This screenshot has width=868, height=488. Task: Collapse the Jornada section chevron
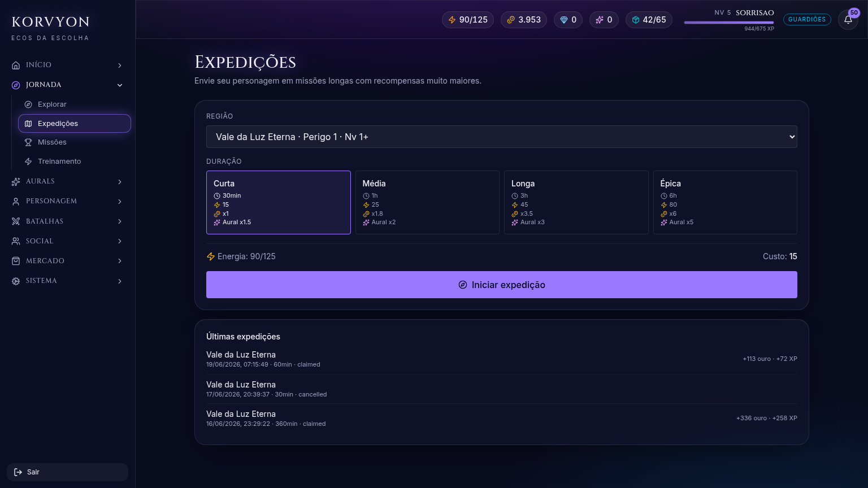[120, 85]
